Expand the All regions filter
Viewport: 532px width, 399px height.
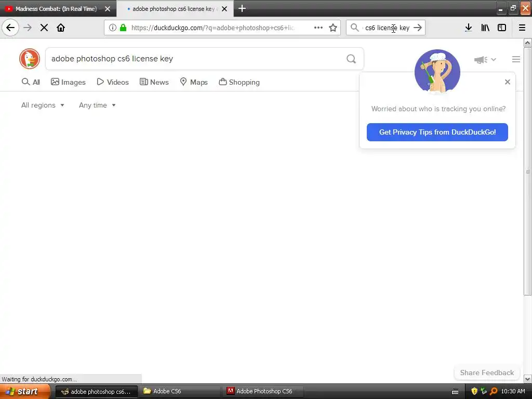click(43, 105)
